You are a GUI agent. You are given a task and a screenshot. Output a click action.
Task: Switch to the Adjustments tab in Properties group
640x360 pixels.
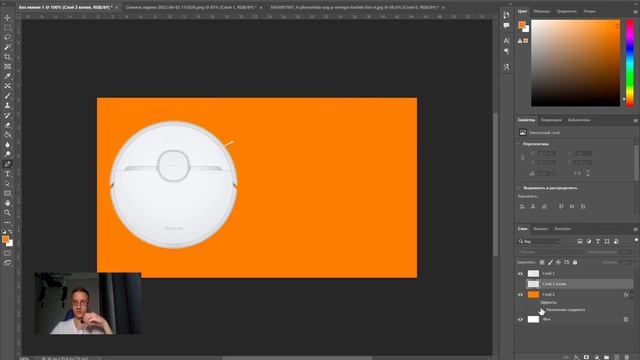551,120
